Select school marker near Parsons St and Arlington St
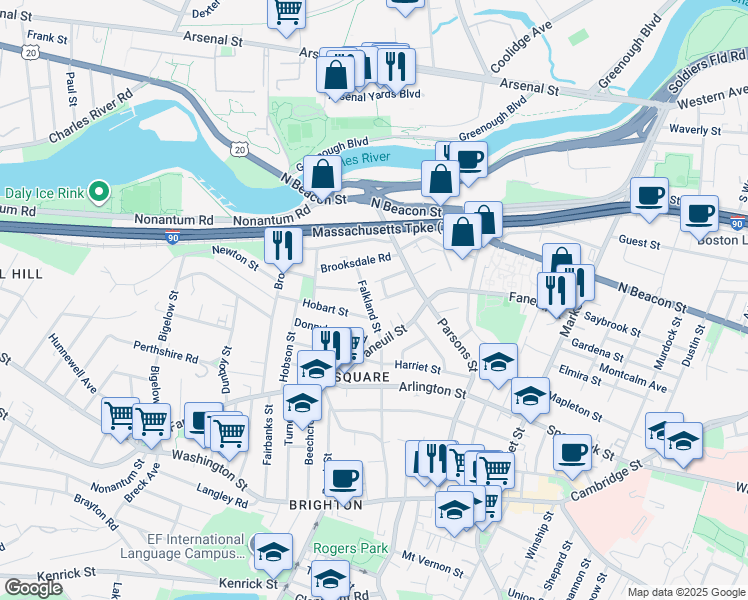This screenshot has height=600, width=748. tap(499, 364)
